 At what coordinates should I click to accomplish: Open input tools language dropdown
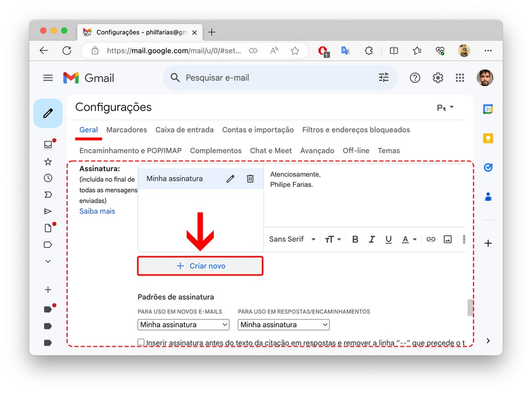(445, 108)
